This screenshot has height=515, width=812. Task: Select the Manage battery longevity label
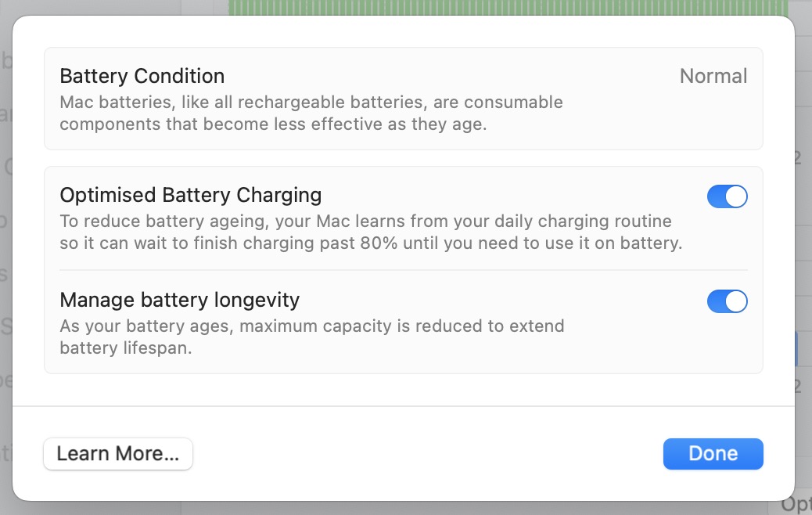[180, 300]
